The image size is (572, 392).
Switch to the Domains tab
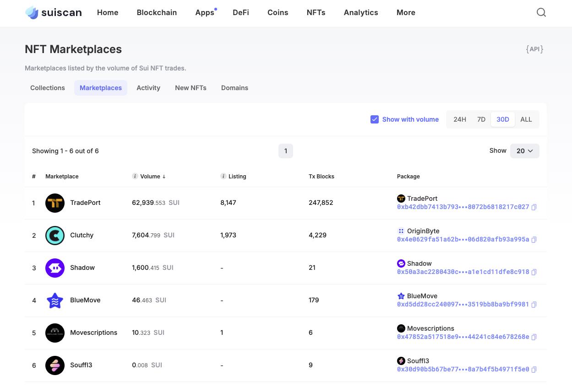[234, 88]
